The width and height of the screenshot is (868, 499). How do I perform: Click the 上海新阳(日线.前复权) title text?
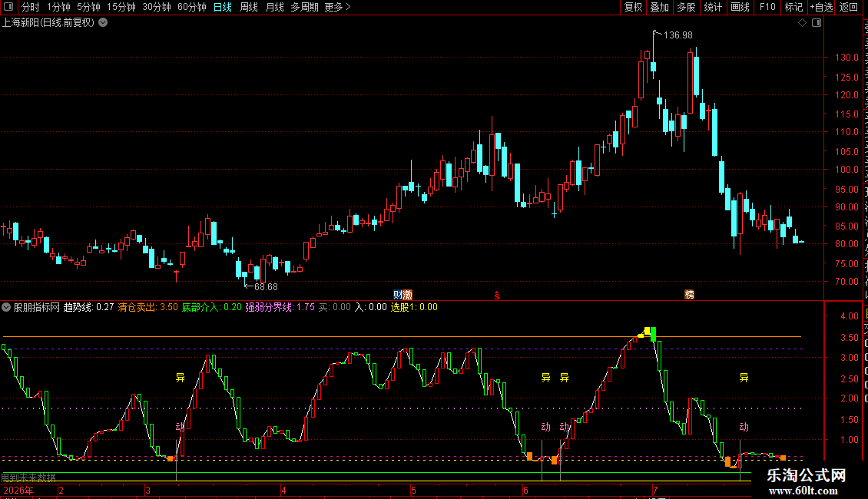[48, 23]
